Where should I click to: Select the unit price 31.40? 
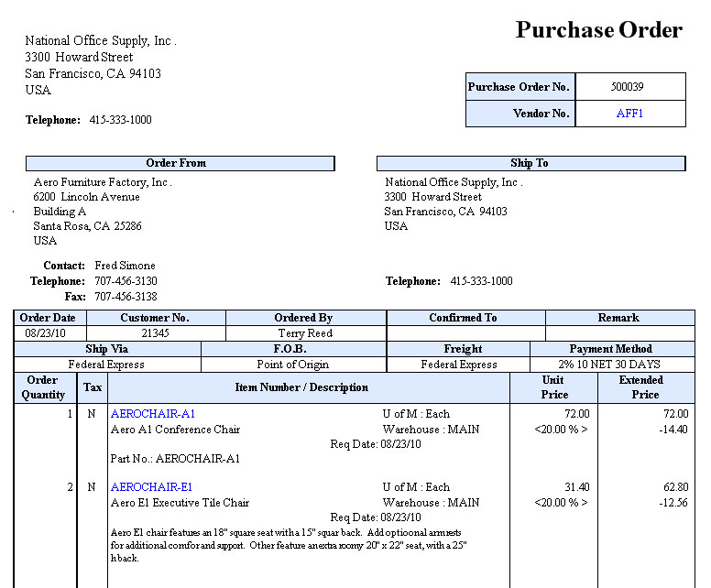coord(581,487)
